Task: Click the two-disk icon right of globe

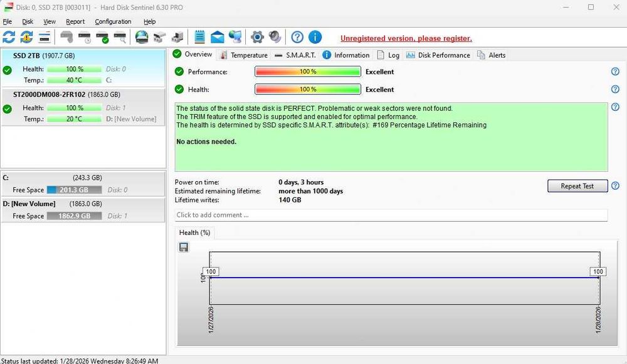Action: [x=159, y=37]
